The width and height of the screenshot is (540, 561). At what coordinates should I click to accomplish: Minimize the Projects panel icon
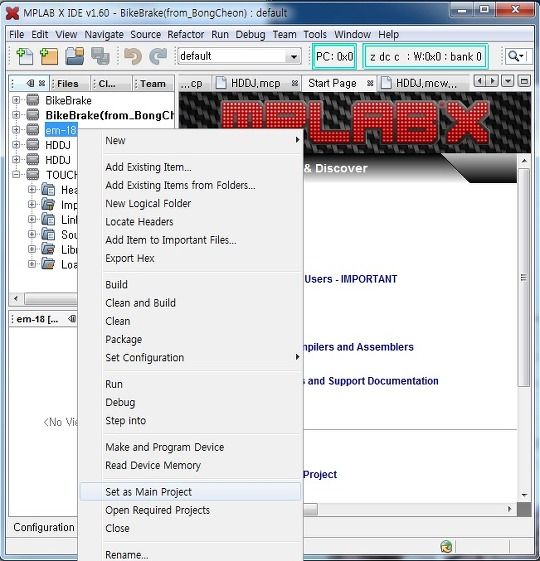30,83
